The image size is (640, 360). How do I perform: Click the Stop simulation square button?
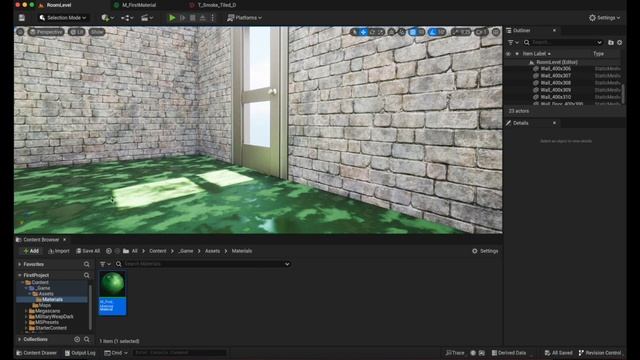coord(193,18)
